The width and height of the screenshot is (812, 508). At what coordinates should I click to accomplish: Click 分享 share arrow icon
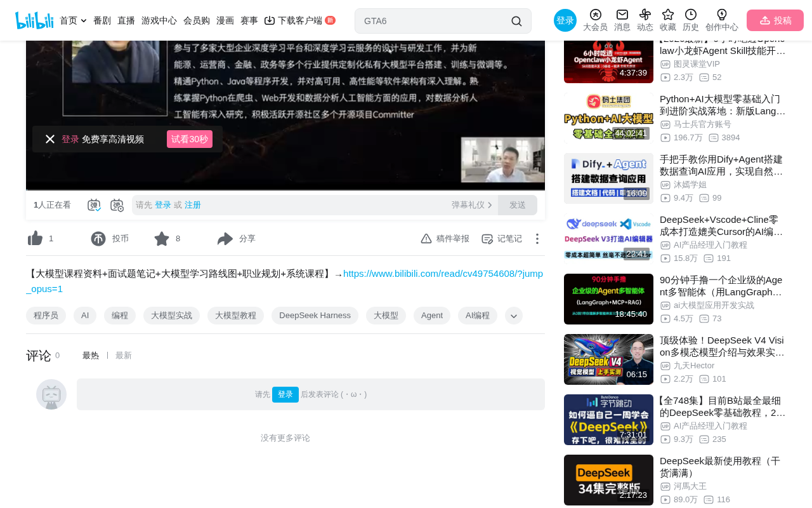click(x=225, y=239)
